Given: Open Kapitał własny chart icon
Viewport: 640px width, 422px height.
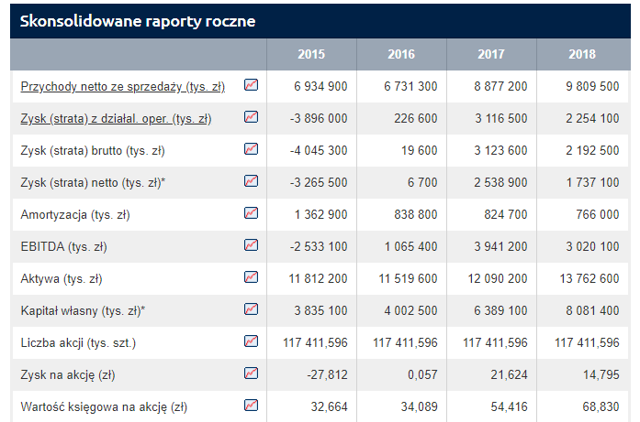Looking at the screenshot, I should (x=251, y=309).
